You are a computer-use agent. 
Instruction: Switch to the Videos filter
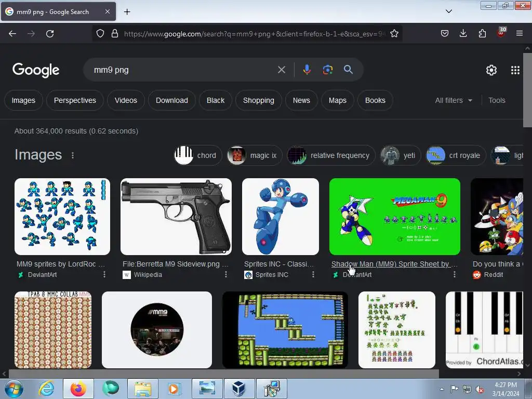click(126, 100)
